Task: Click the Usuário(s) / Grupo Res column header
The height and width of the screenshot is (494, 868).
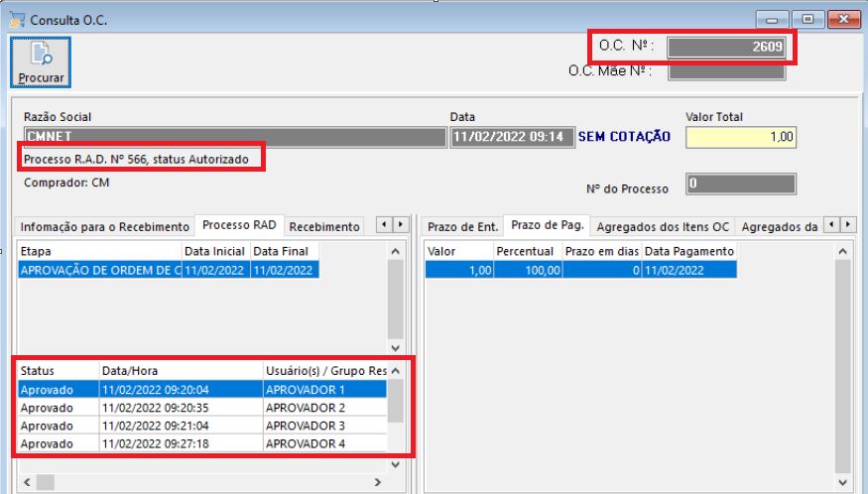Action: tap(325, 371)
